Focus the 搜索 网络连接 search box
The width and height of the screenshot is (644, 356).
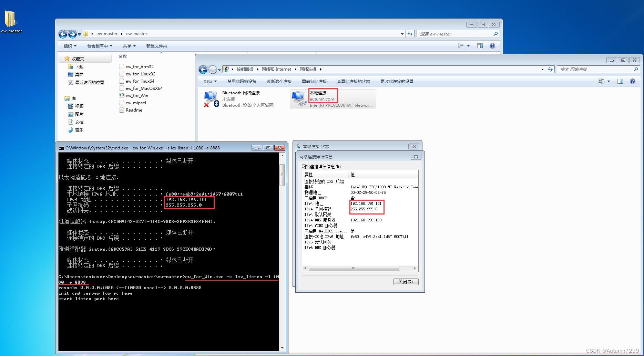pos(596,69)
